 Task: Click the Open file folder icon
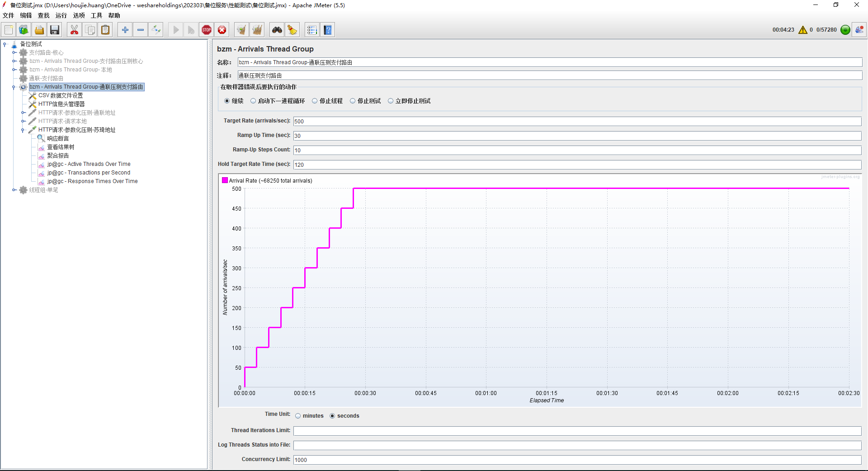(39, 30)
